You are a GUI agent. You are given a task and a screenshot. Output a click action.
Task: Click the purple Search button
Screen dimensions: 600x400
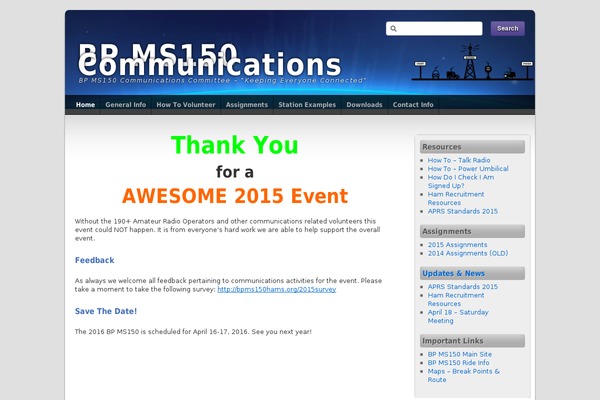pos(507,28)
